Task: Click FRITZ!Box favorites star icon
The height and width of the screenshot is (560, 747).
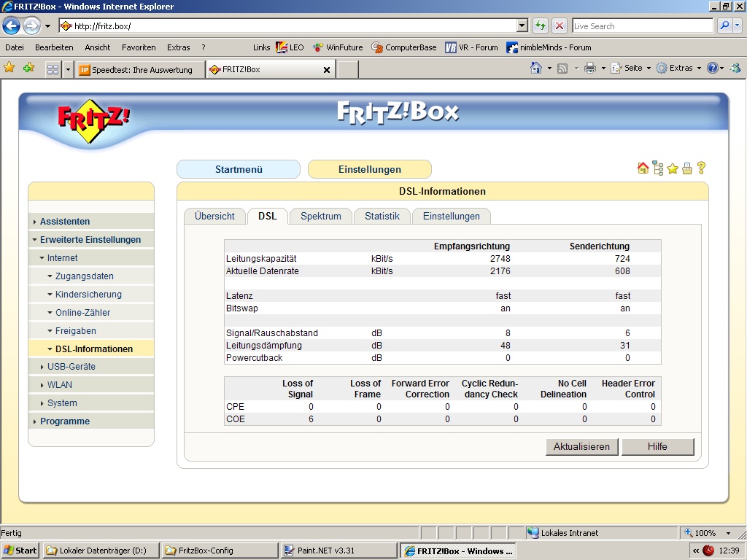Action: (x=673, y=168)
